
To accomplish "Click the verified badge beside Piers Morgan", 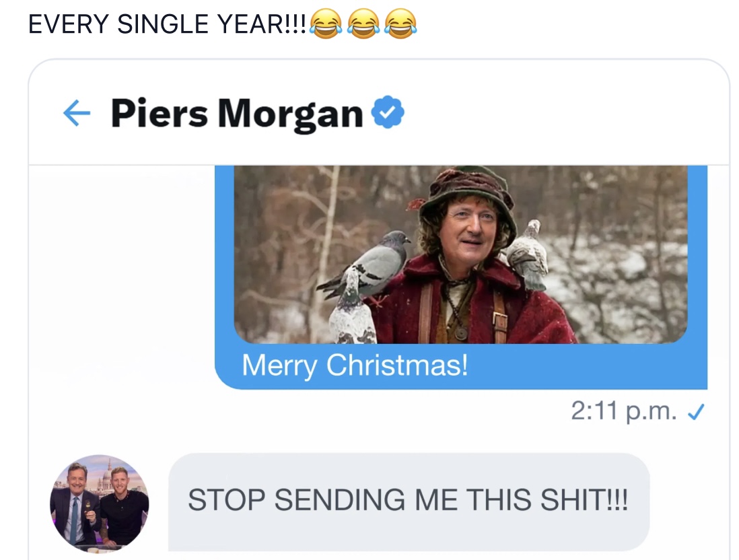I will click(388, 113).
